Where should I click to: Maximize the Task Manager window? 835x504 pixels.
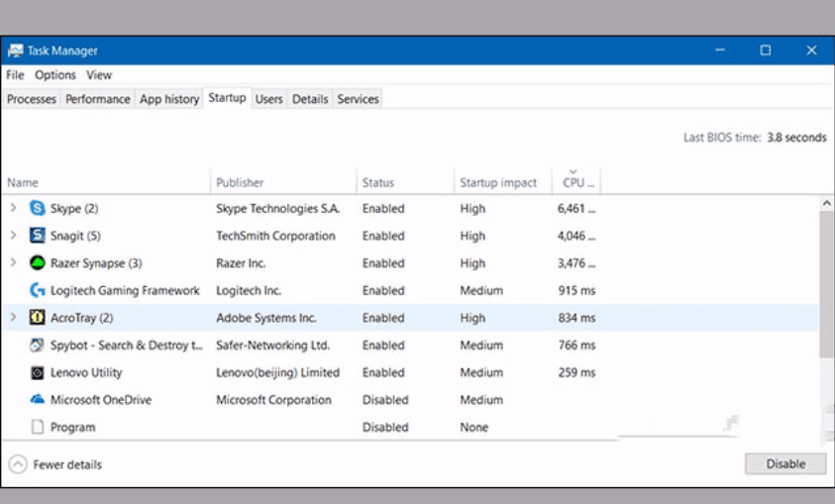pyautogui.click(x=766, y=50)
